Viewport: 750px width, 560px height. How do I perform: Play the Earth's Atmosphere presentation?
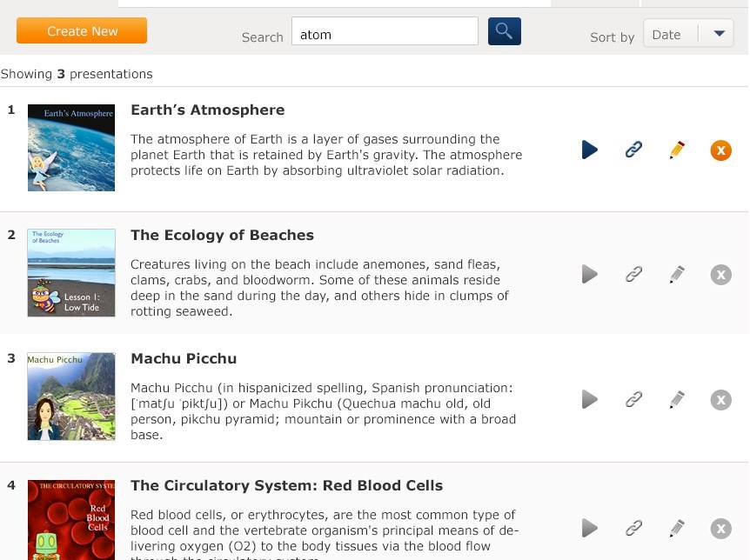click(590, 150)
